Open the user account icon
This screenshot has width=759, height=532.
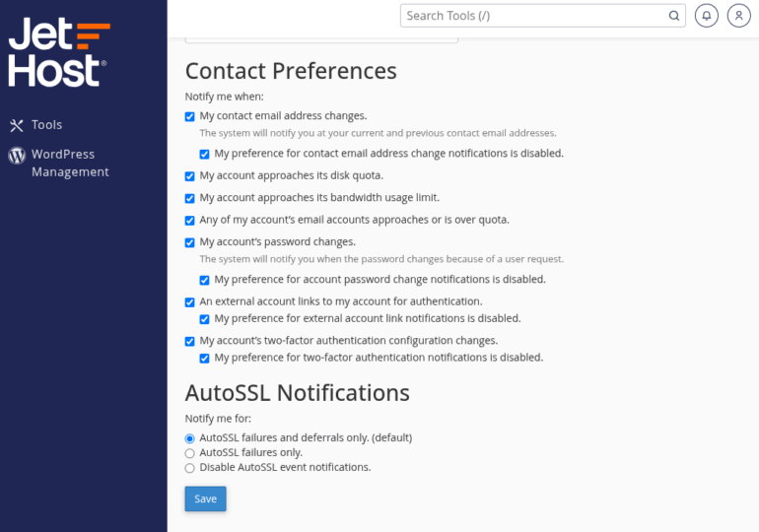739,16
